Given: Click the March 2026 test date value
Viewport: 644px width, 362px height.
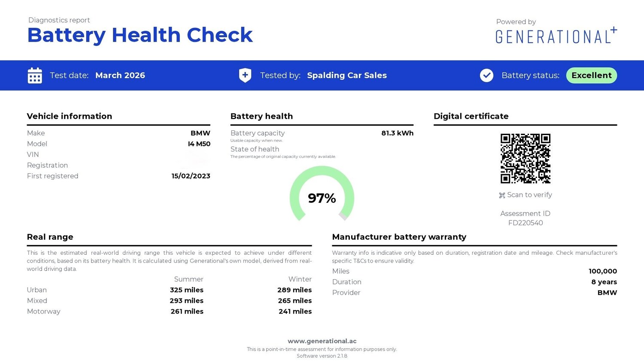Looking at the screenshot, I should (x=120, y=75).
